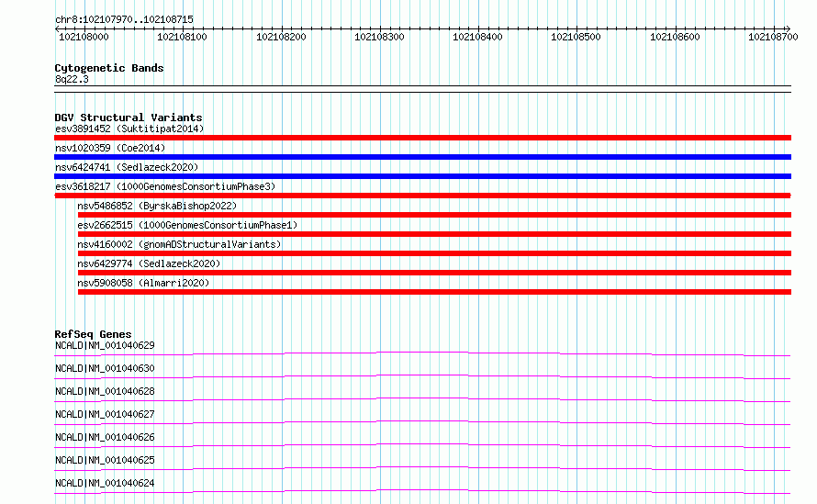Click ruler position 102108500

[x=576, y=37]
